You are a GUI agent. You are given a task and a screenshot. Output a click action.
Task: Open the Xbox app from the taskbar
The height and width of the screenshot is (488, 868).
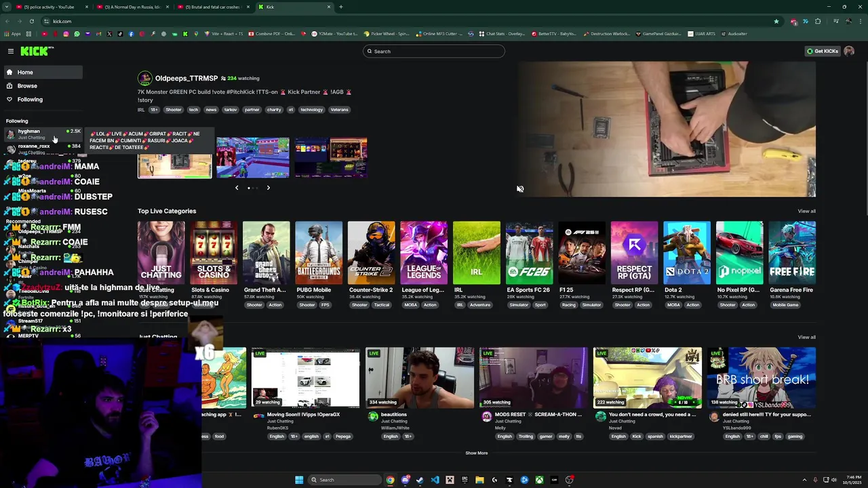(539, 480)
